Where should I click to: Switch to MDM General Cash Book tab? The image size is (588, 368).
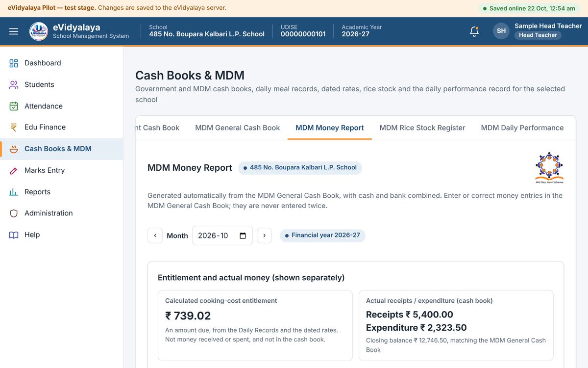tap(238, 128)
